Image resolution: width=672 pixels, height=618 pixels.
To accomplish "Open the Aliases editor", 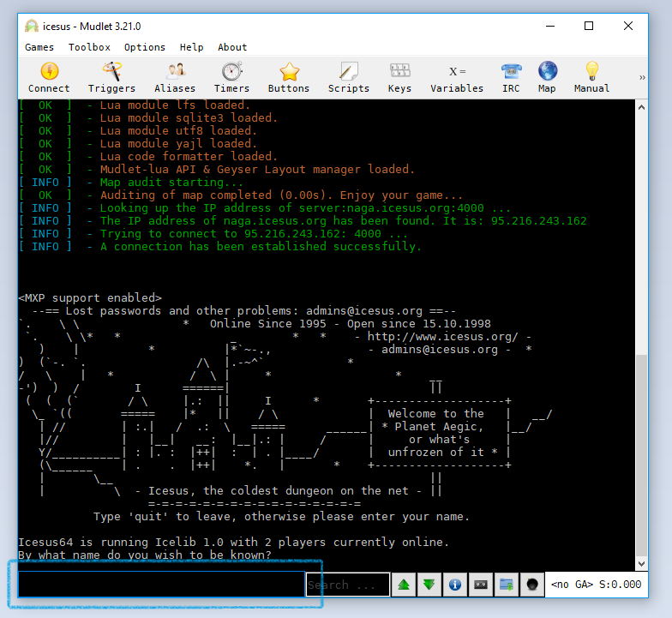I will click(x=175, y=77).
